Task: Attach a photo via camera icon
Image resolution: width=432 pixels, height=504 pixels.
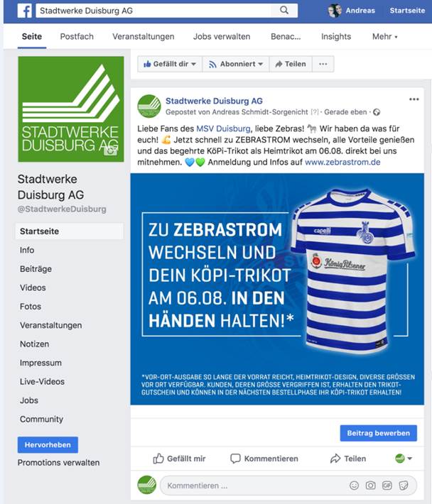Action: (x=371, y=486)
